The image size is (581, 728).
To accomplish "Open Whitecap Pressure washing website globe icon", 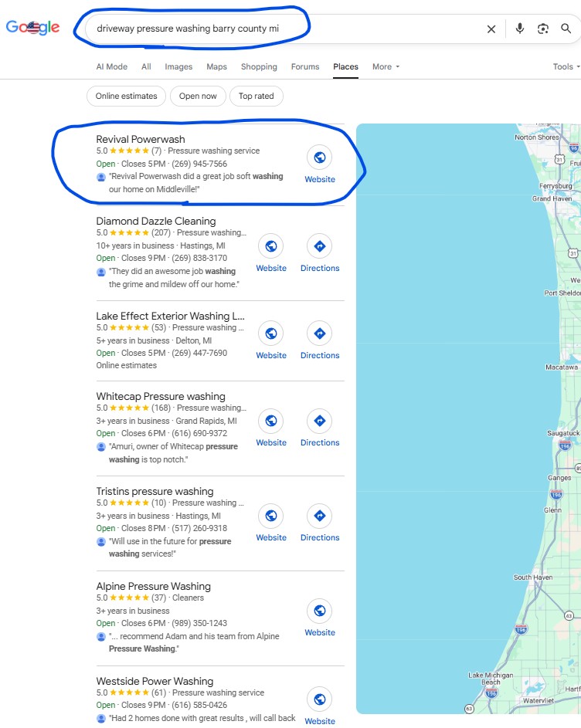I will pos(271,421).
